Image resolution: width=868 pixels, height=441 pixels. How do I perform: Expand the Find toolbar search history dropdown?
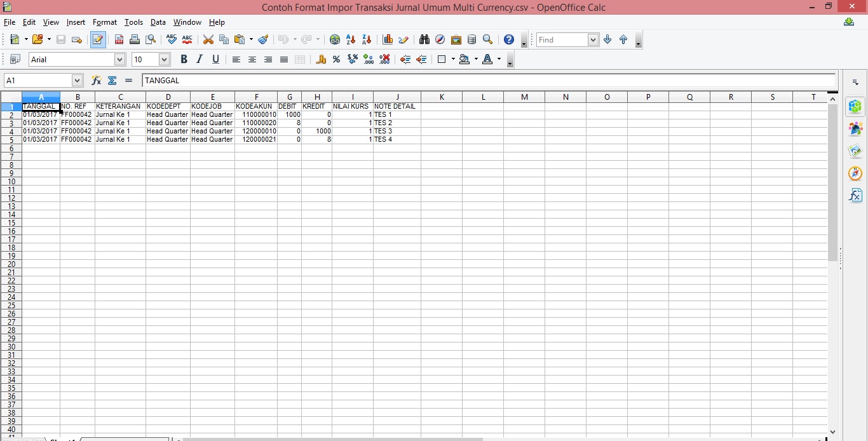(593, 39)
